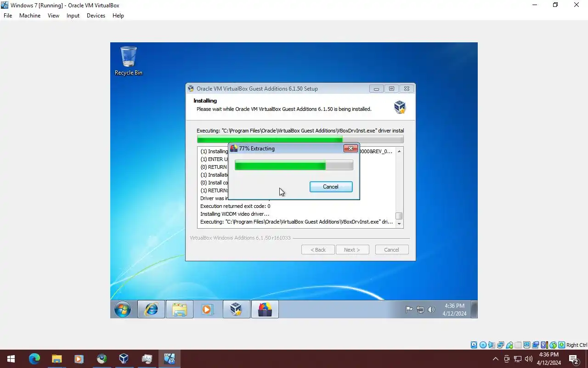The image size is (588, 368).
Task: Open the Help menu
Action: tap(118, 16)
